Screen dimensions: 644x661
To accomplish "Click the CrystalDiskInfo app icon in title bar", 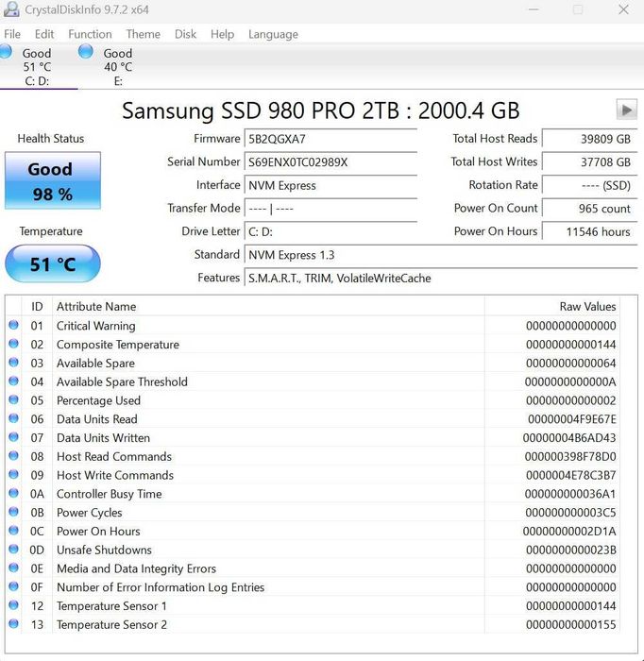I will (11, 9).
